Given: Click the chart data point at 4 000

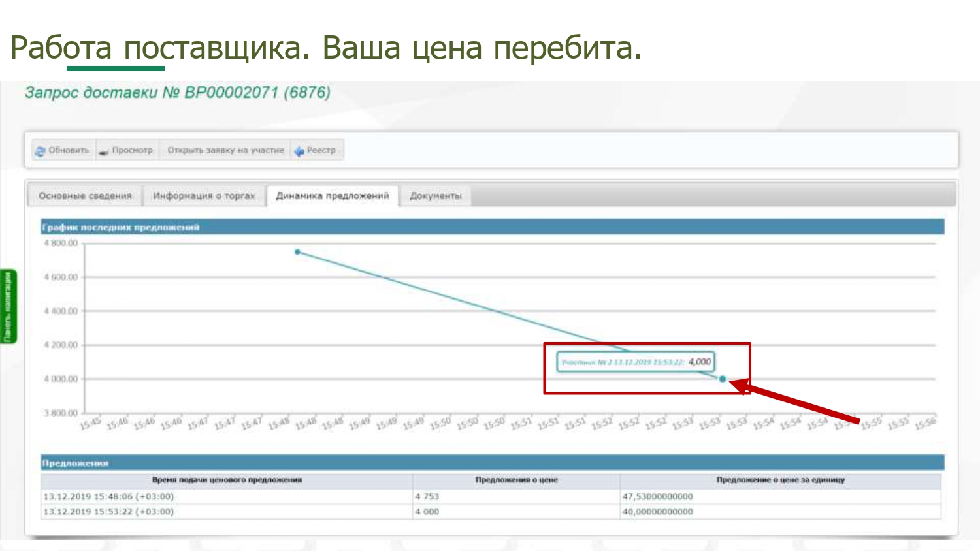Looking at the screenshot, I should click(x=723, y=379).
